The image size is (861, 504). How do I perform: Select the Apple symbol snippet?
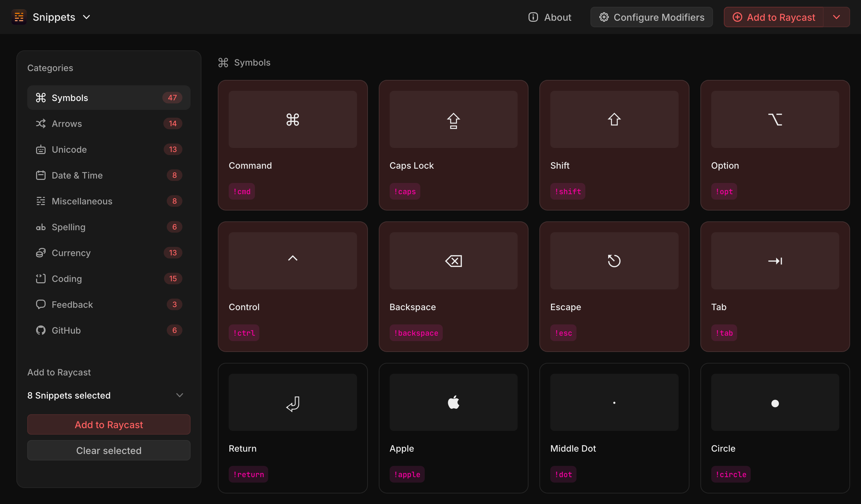453,427
